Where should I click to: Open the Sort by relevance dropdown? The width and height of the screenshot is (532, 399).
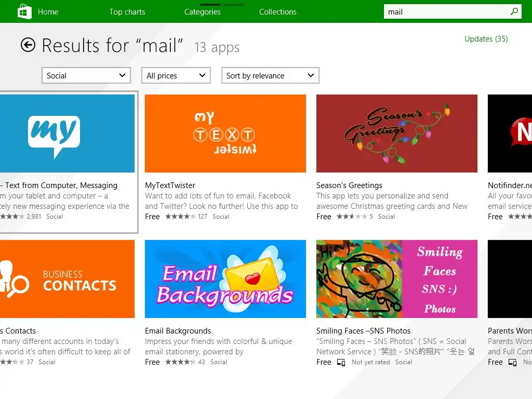click(270, 75)
